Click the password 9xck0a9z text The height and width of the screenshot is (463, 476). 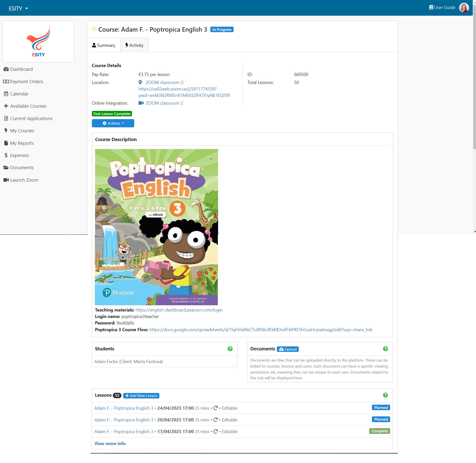click(125, 323)
